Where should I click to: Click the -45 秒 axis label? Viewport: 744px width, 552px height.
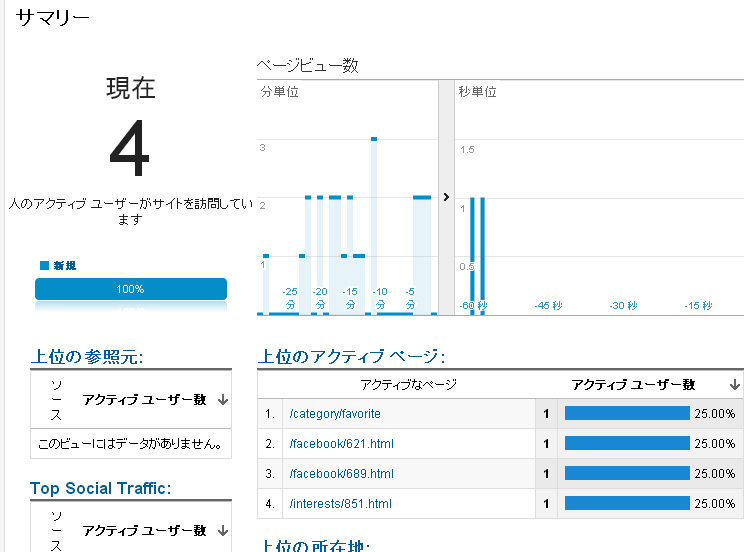(549, 305)
